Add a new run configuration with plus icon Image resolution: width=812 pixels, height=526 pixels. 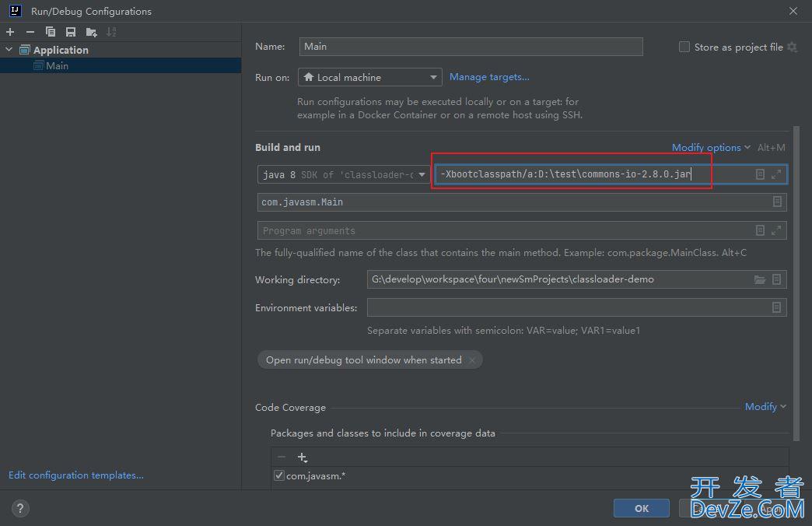10,32
